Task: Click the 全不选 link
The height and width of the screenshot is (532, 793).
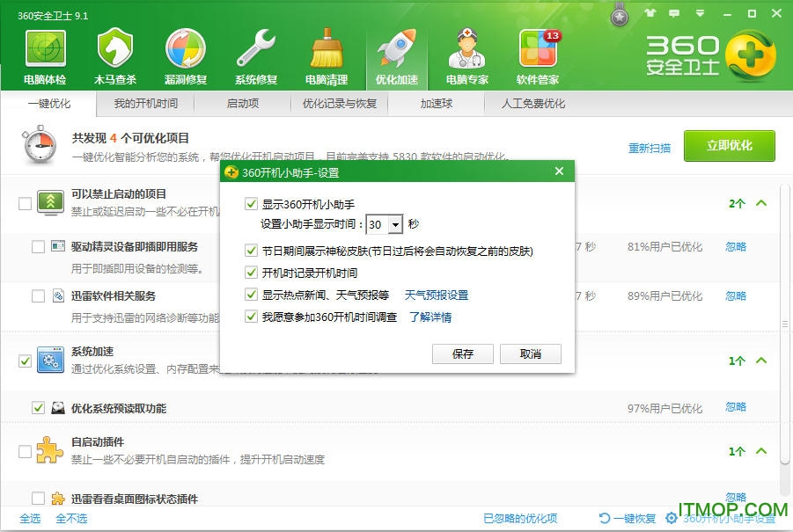Action: click(71, 518)
